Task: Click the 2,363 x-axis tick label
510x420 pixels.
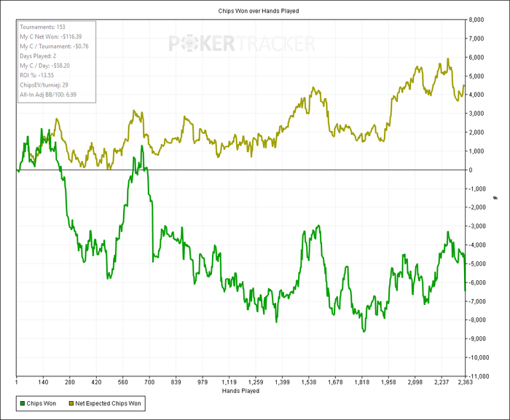Action: point(465,382)
